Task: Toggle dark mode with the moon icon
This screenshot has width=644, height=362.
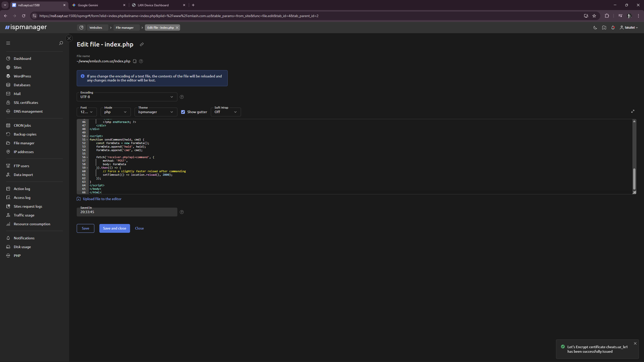Action: click(595, 28)
